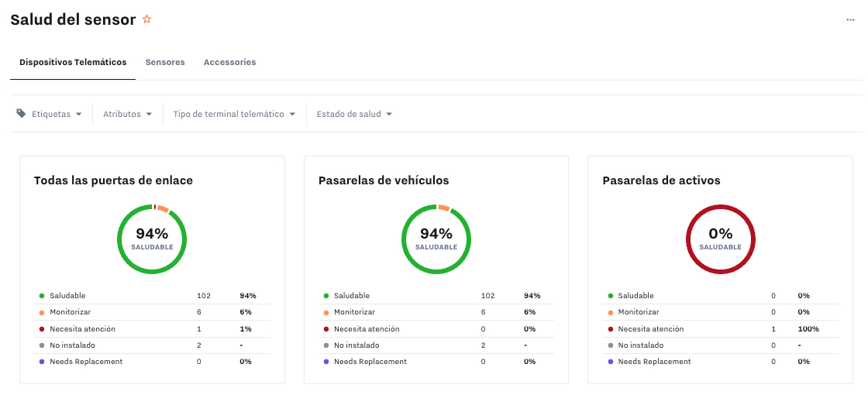Select Necesita atención in Pasarelas de activos
Image resolution: width=868 pixels, height=395 pixels.
(720, 328)
